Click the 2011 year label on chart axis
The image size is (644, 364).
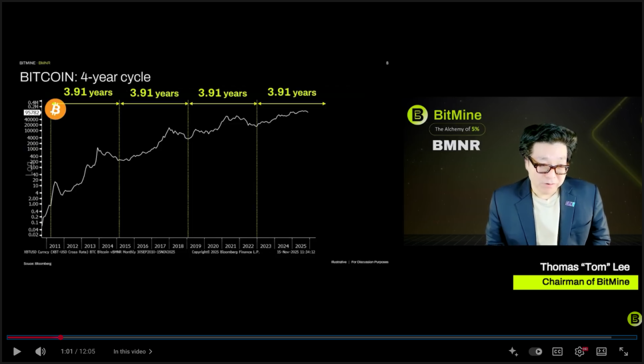coord(55,246)
